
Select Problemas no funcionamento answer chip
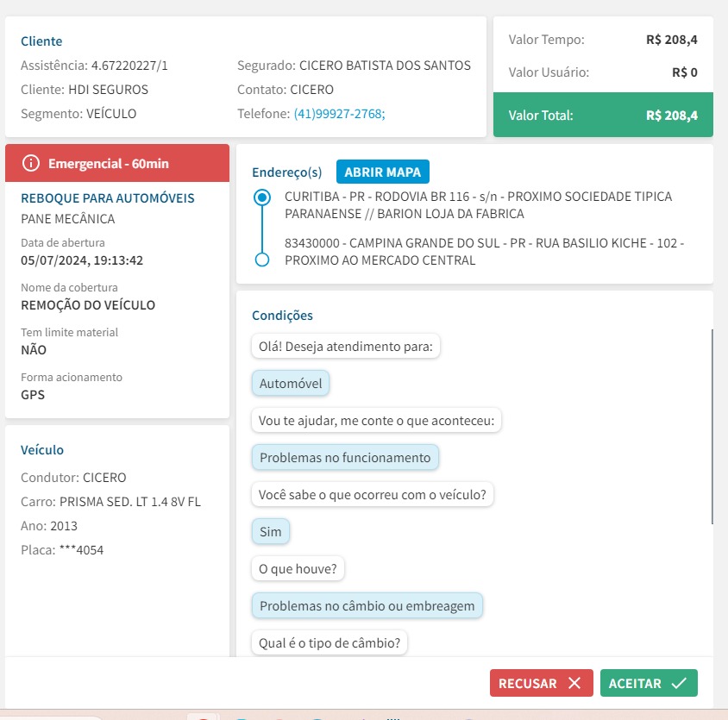(345, 457)
